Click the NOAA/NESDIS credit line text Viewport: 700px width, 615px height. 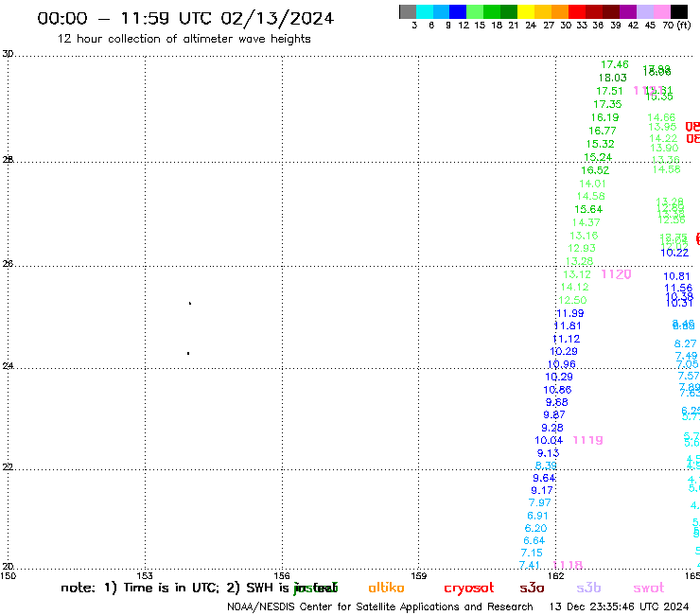(x=380, y=607)
